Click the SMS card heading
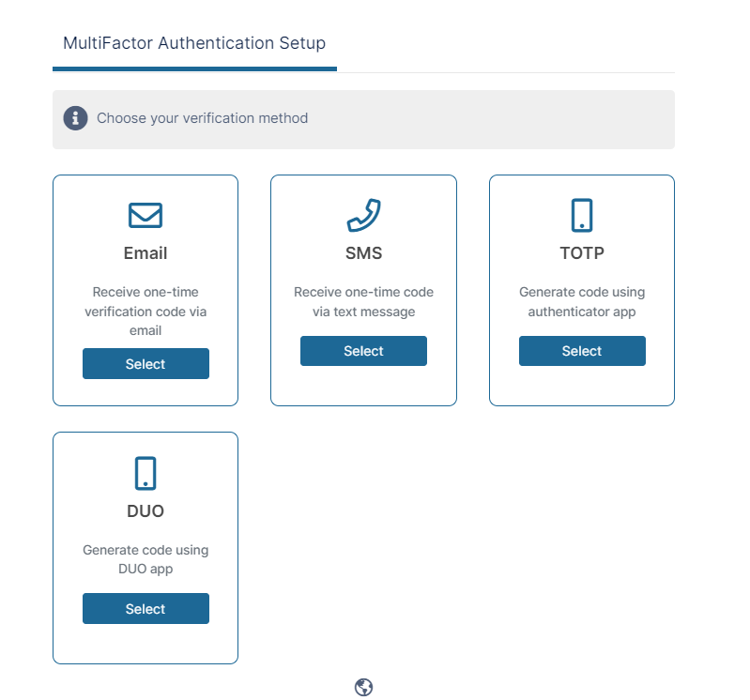The height and width of the screenshot is (700, 750). coord(363,253)
